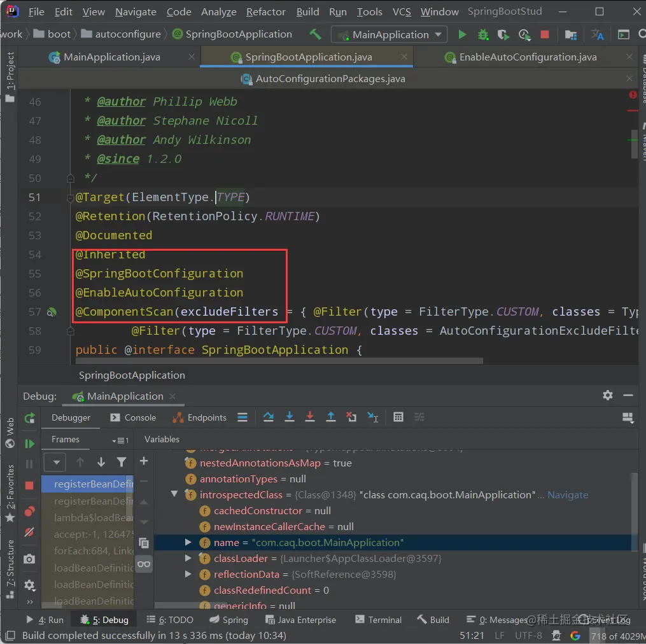
Task: Open the 1: Project side panel
Action: pos(10,77)
